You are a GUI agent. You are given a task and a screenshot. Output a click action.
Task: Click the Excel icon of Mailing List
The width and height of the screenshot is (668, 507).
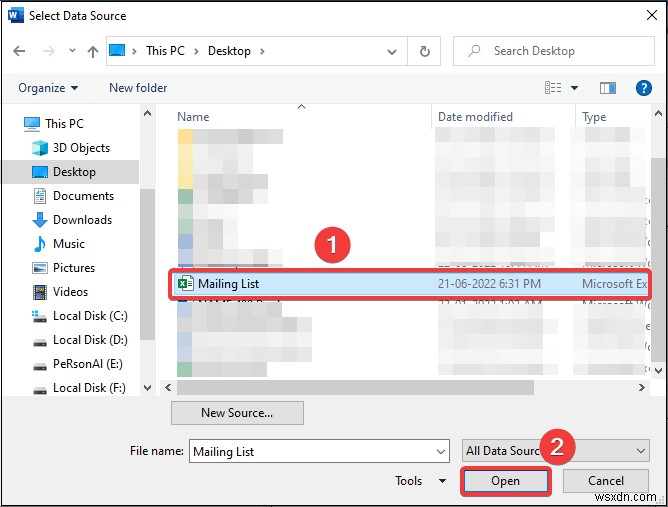tap(185, 283)
